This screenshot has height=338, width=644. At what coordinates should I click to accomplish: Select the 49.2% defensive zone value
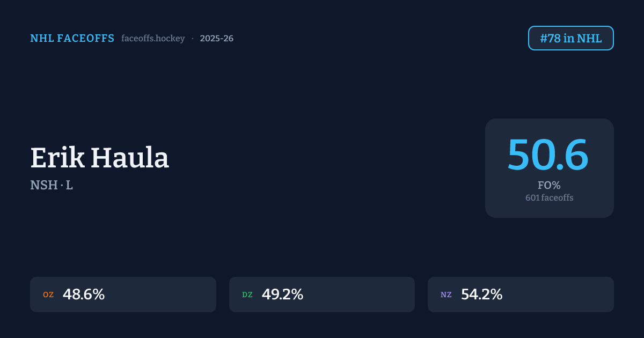[x=282, y=295]
